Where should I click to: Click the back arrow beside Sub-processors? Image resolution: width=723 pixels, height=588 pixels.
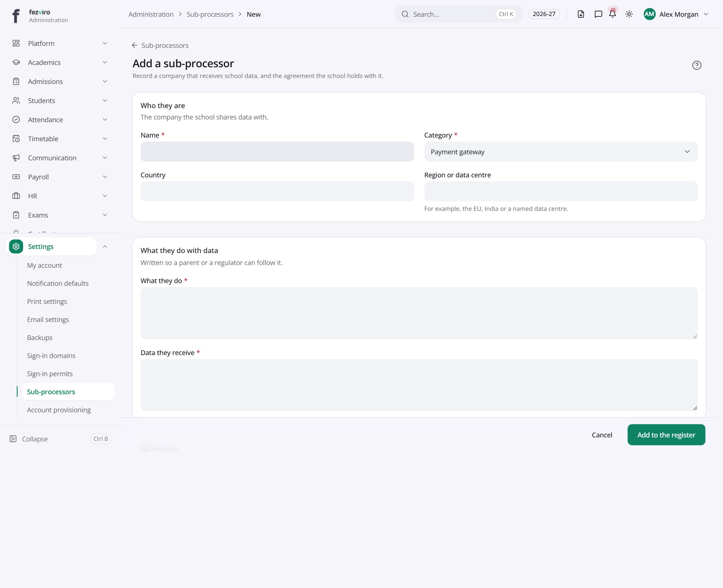pyautogui.click(x=135, y=46)
